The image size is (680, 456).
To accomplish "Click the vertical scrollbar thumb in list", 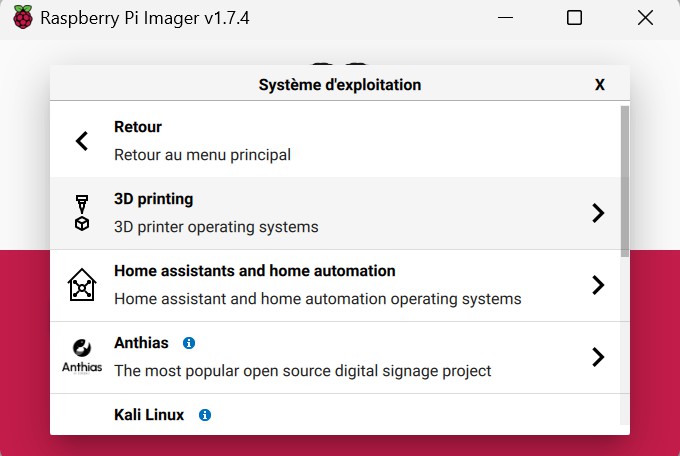I will [624, 181].
